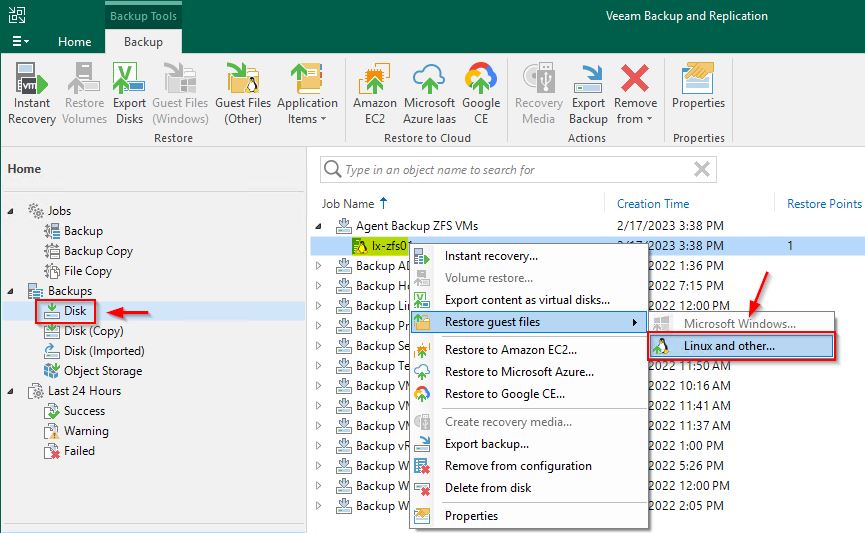This screenshot has width=865, height=533.
Task: Expand the Backup row dated 7:15 PM
Action: click(318, 286)
